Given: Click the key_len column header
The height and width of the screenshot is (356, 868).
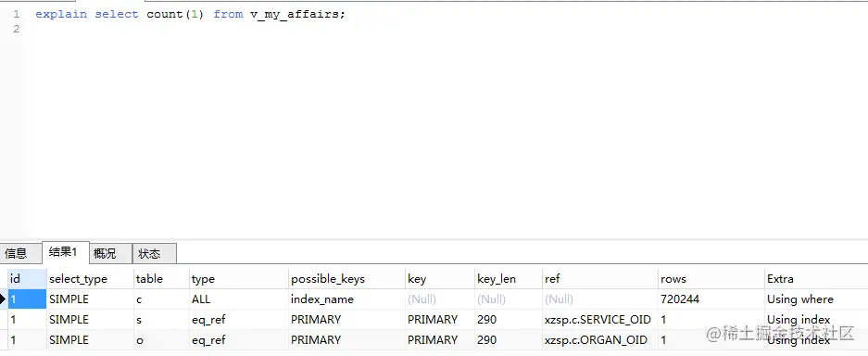Looking at the screenshot, I should point(509,279).
